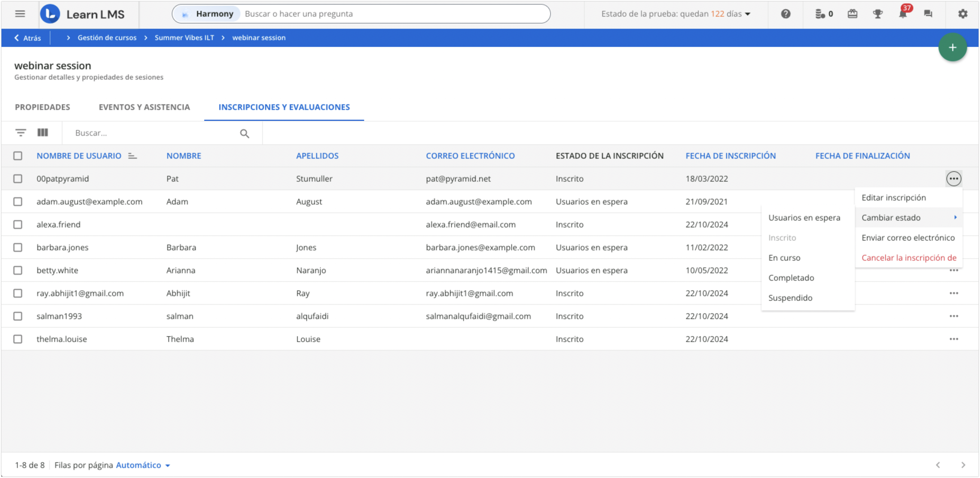Switch to the Eventos y Asistencia tab
980x478 pixels.
[144, 107]
